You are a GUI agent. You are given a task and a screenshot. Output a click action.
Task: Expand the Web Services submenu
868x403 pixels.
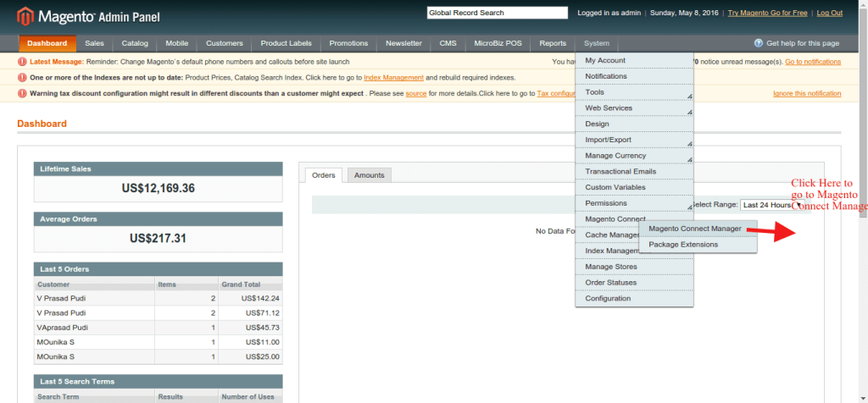pos(634,108)
